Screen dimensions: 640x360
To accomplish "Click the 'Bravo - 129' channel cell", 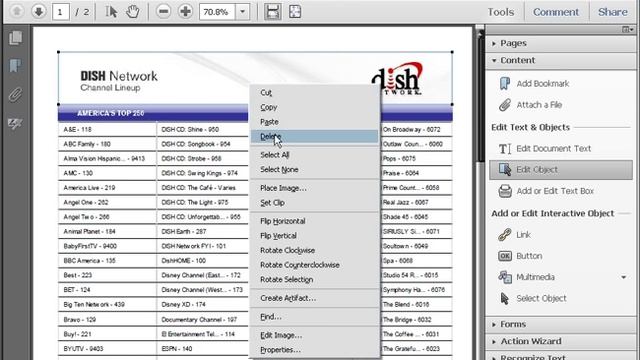I will (x=107, y=320).
